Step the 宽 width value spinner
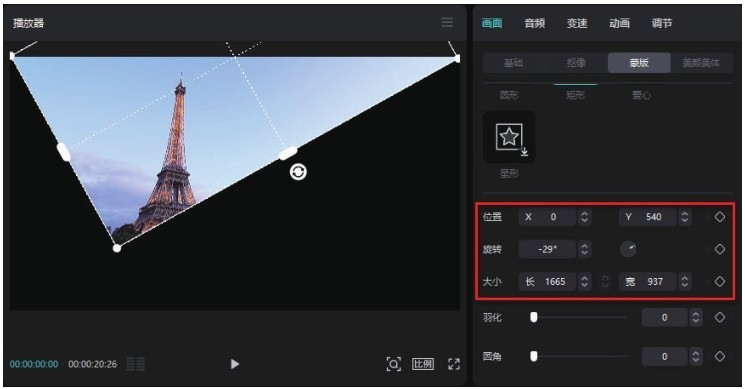The image size is (745, 389). [x=685, y=282]
